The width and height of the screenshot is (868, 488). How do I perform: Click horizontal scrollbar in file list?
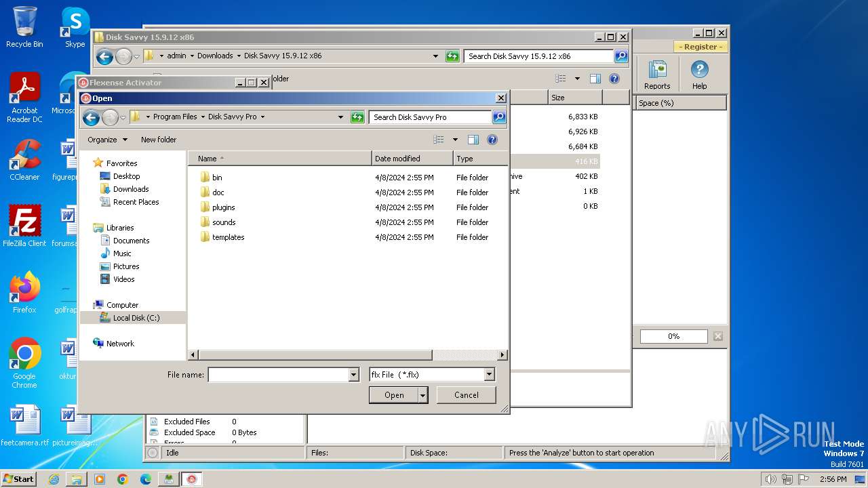point(315,355)
